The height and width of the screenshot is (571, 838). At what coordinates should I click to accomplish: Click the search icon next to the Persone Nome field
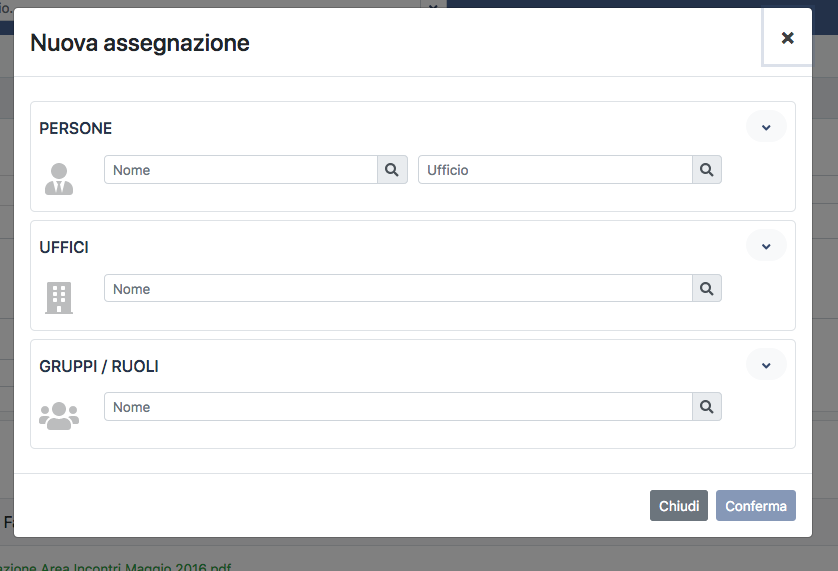pos(392,170)
